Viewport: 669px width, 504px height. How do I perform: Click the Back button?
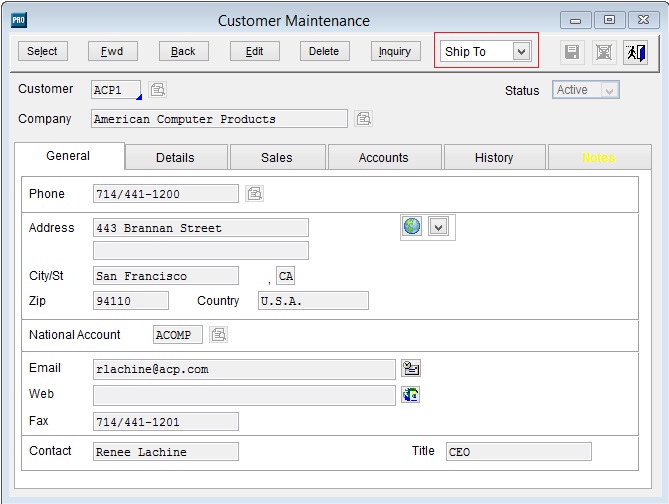pyautogui.click(x=183, y=51)
